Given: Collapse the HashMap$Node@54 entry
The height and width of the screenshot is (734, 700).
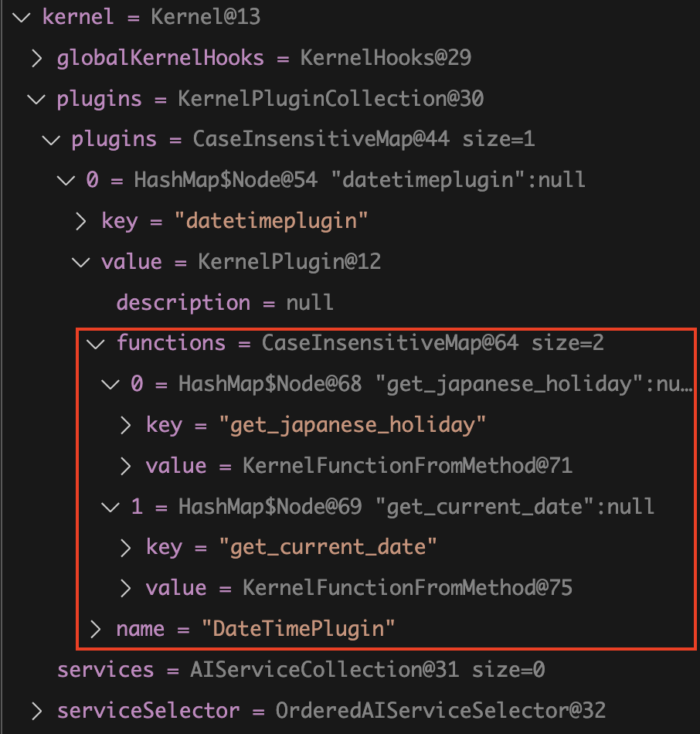Looking at the screenshot, I should click(66, 181).
